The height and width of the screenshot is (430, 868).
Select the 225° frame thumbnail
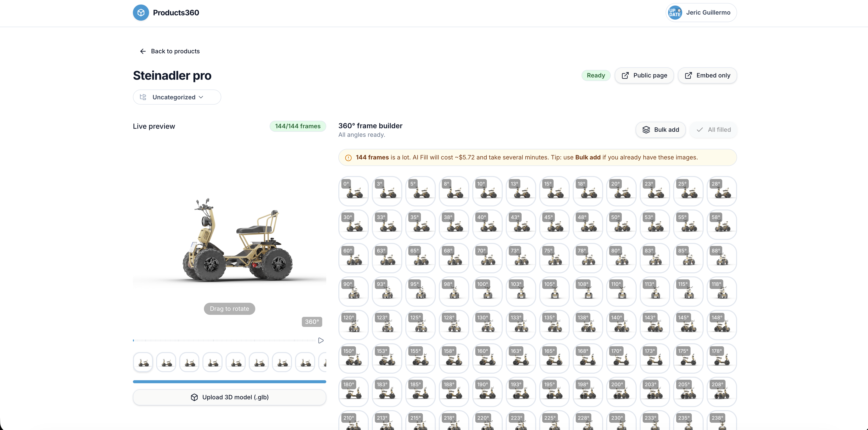[554, 421]
